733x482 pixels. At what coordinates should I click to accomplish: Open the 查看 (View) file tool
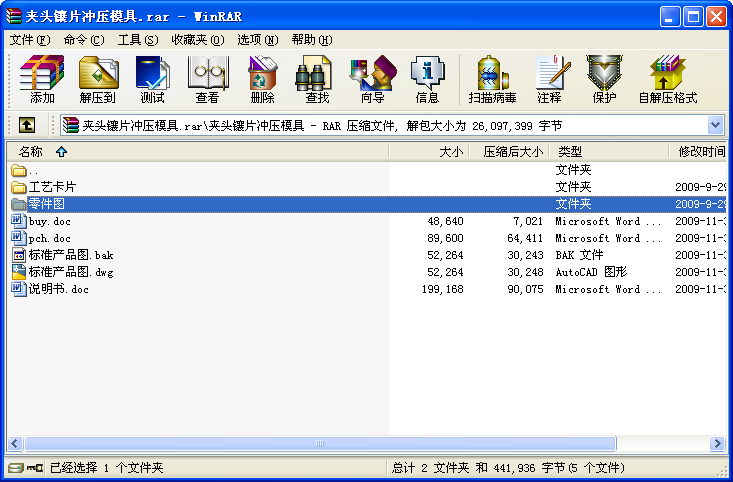[x=207, y=79]
